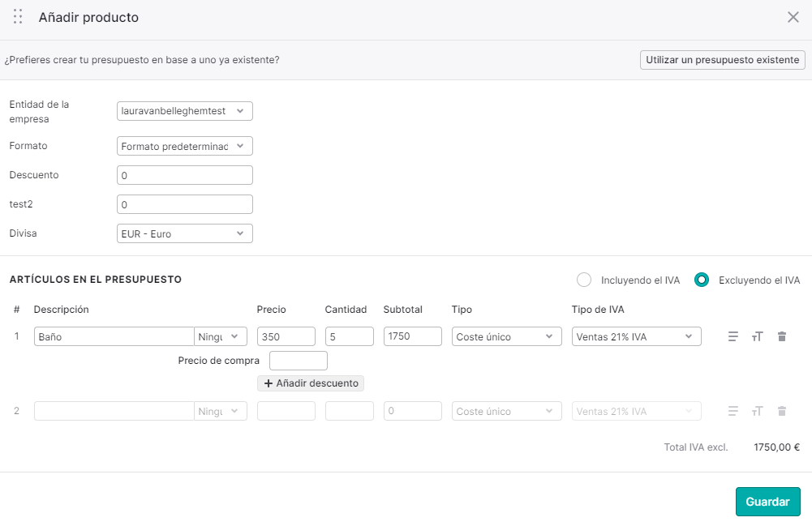The image size is (812, 526).
Task: Open the Ventas 21% IVA dropdown in row 2
Action: 637,411
